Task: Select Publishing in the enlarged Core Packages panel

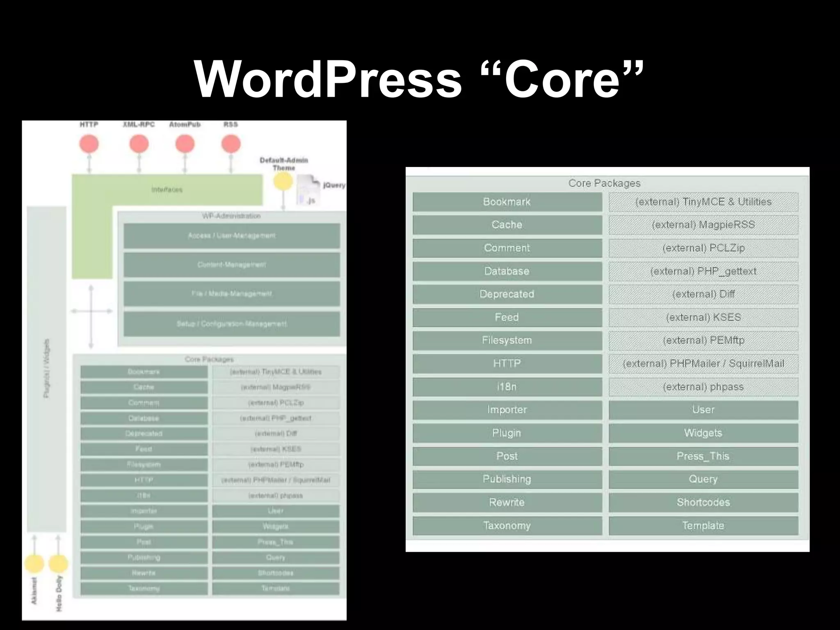Action: [x=507, y=479]
